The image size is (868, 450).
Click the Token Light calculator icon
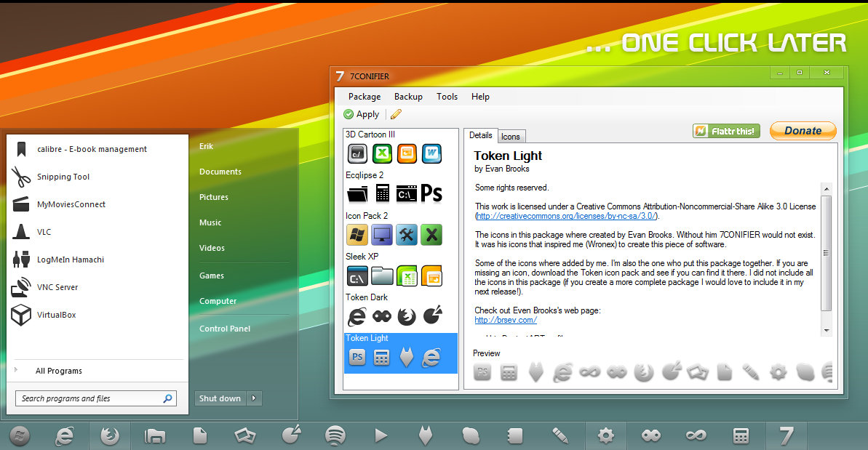pos(381,358)
